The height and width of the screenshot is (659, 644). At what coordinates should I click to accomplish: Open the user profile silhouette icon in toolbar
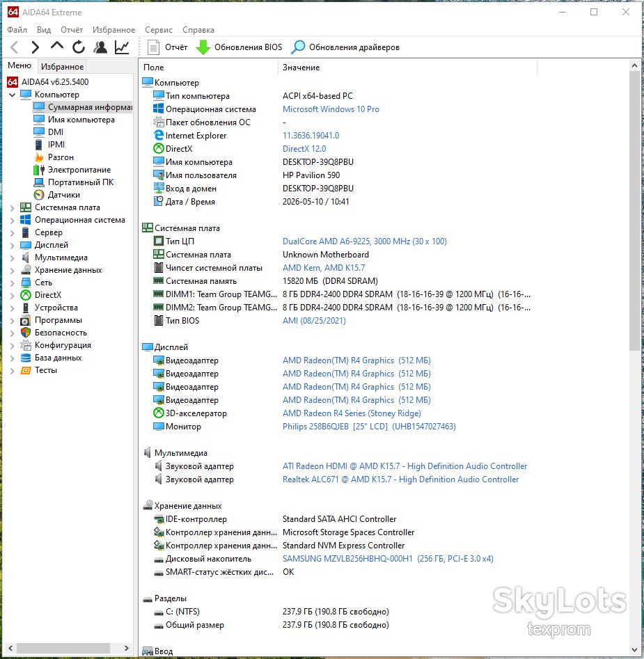pos(100,47)
